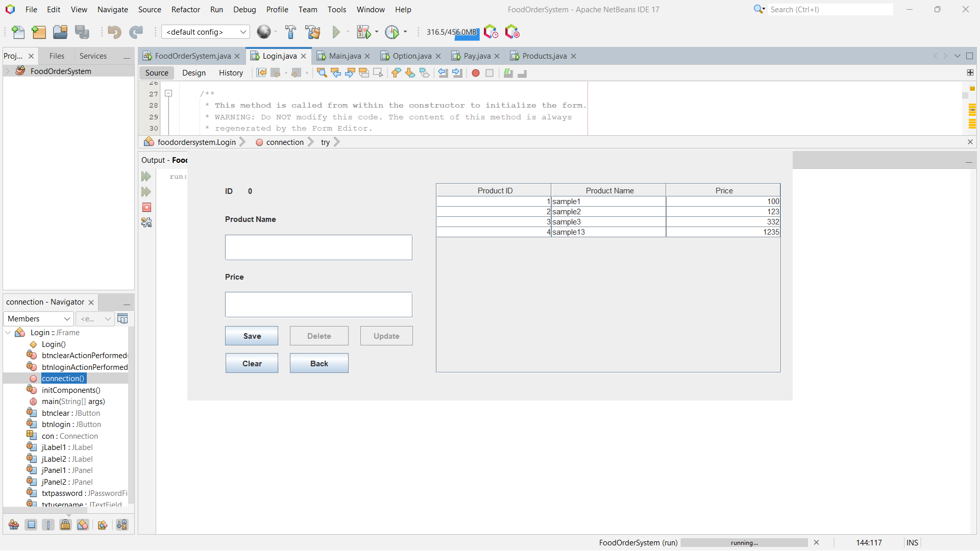Open the Undo icon on the toolbar

pyautogui.click(x=114, y=32)
